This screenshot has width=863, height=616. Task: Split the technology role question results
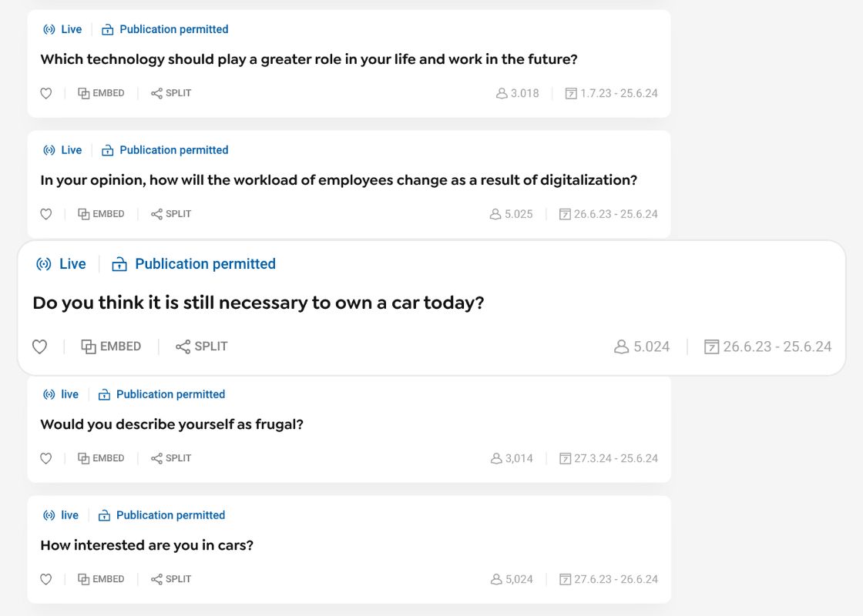pyautogui.click(x=171, y=93)
